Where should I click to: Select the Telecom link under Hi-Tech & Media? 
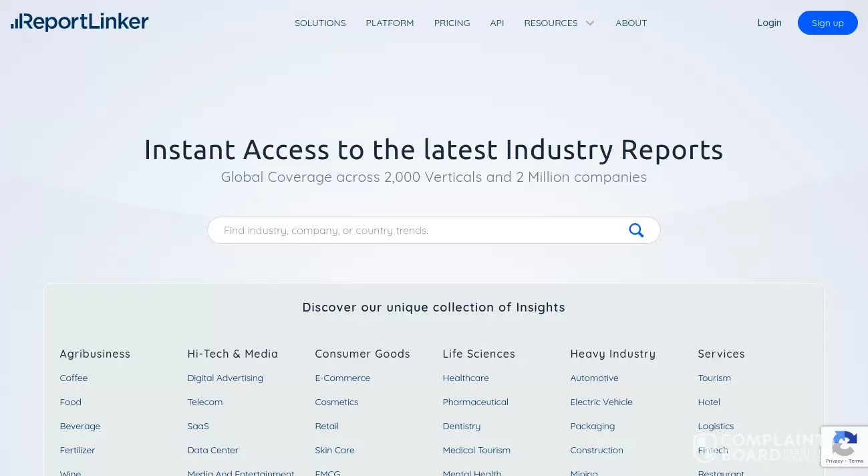click(204, 402)
